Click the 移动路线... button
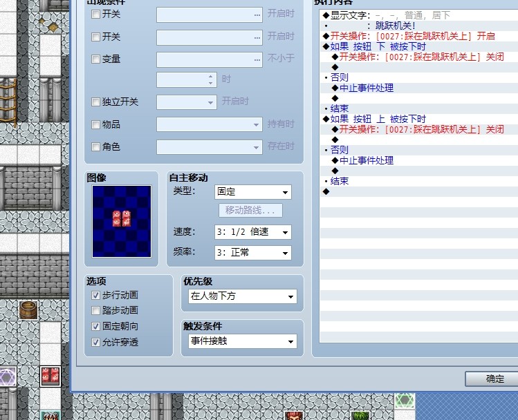Viewport: 518px width, 420px height. 250,210
